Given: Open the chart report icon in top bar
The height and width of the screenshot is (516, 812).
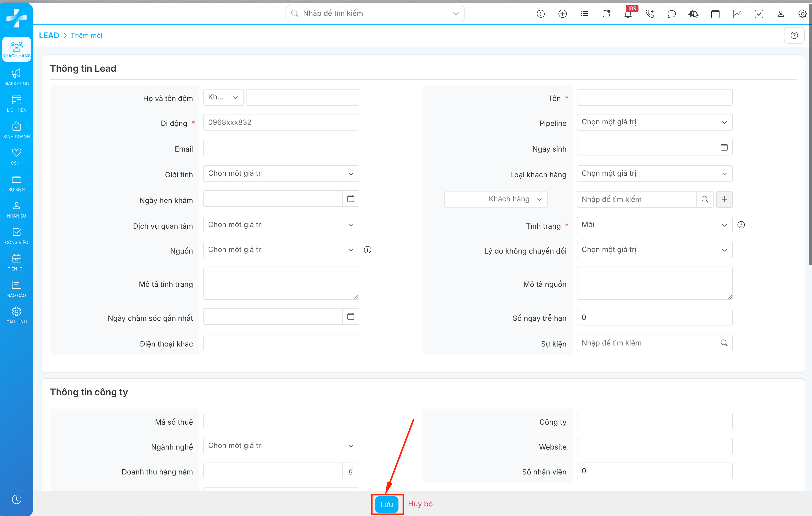Looking at the screenshot, I should [x=737, y=14].
